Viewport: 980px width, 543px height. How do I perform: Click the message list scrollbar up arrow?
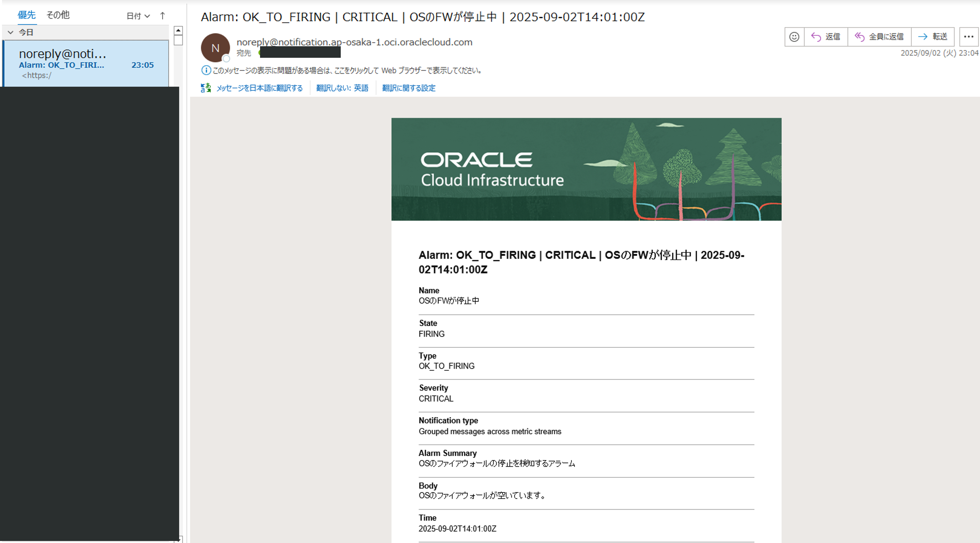[x=178, y=30]
